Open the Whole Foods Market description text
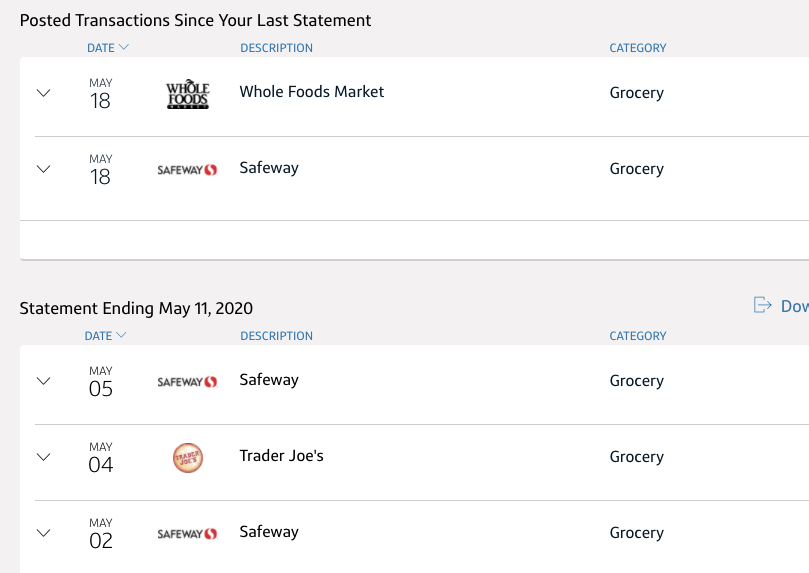This screenshot has height=573, width=809. pyautogui.click(x=311, y=92)
